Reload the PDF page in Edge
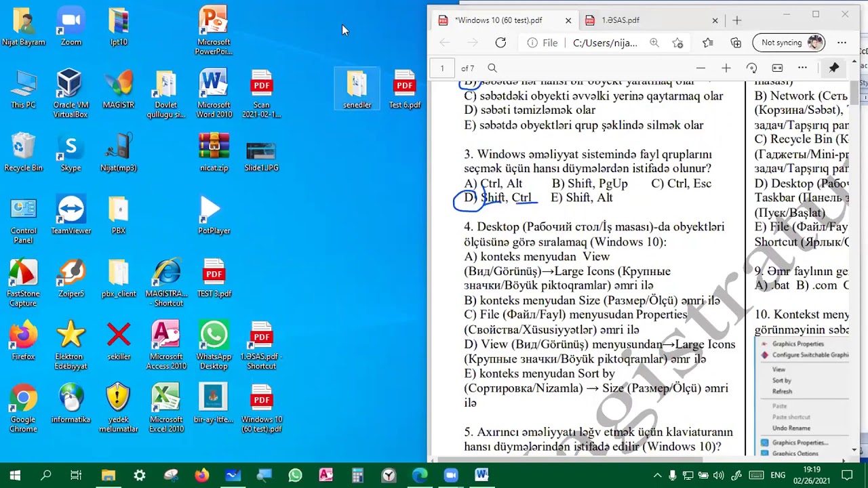868x488 pixels. 500,43
